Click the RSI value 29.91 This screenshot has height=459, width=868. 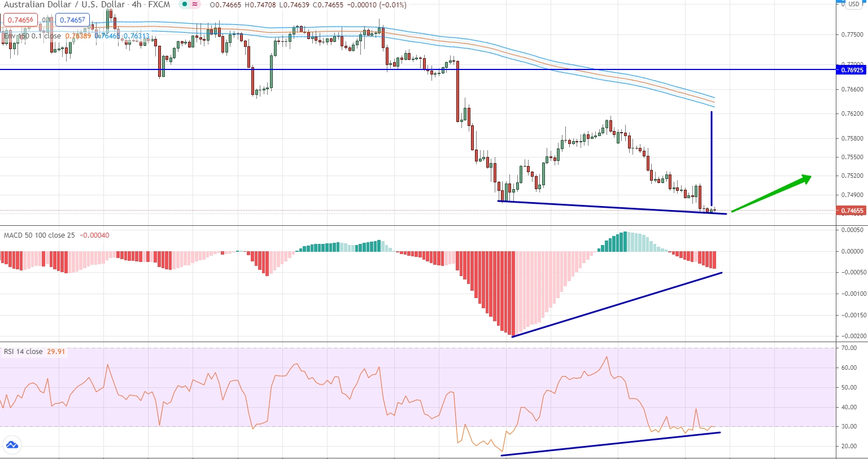click(56, 351)
